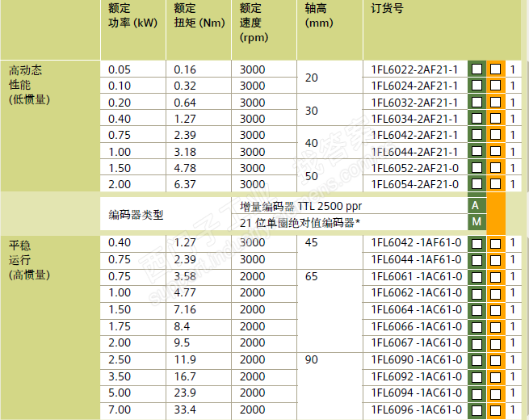Image resolution: width=529 pixels, height=420 pixels.
Task: Click the 8.4 Nm torque value
Action: pos(182,326)
